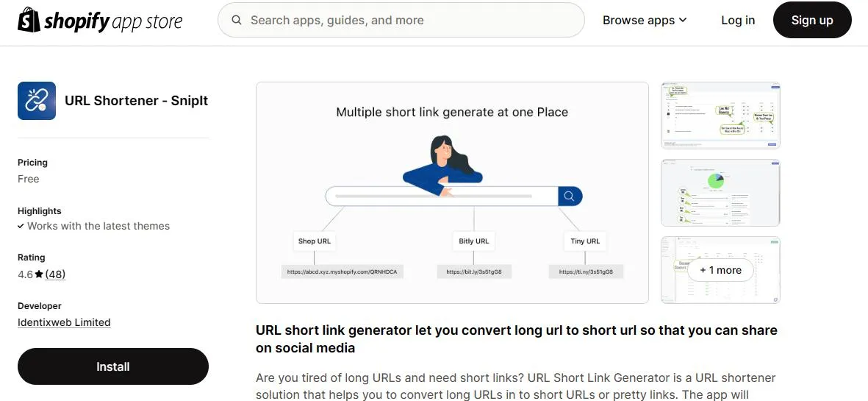
Task: Focus the search apps input field
Action: tap(412, 21)
